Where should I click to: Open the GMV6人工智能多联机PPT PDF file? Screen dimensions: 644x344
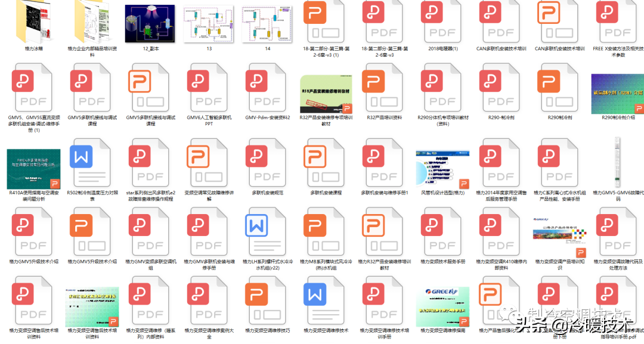[209, 87]
